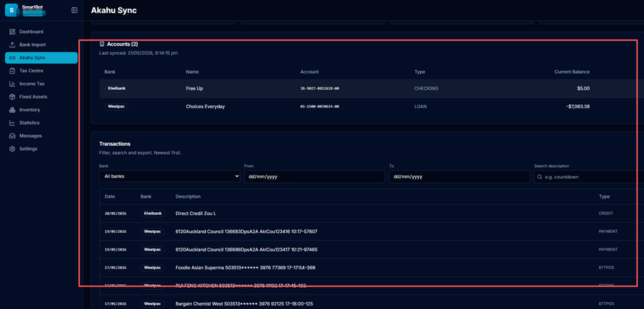644x309 pixels.
Task: Open Messages section
Action: point(41,136)
